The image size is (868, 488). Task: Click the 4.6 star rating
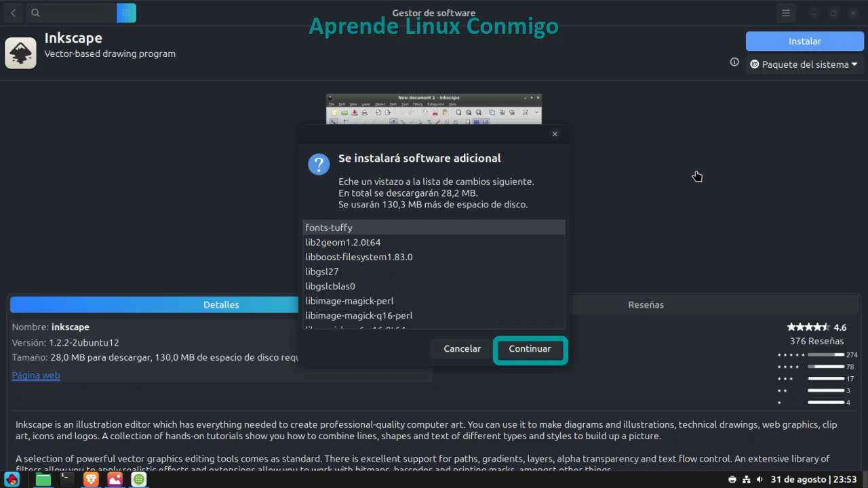816,327
